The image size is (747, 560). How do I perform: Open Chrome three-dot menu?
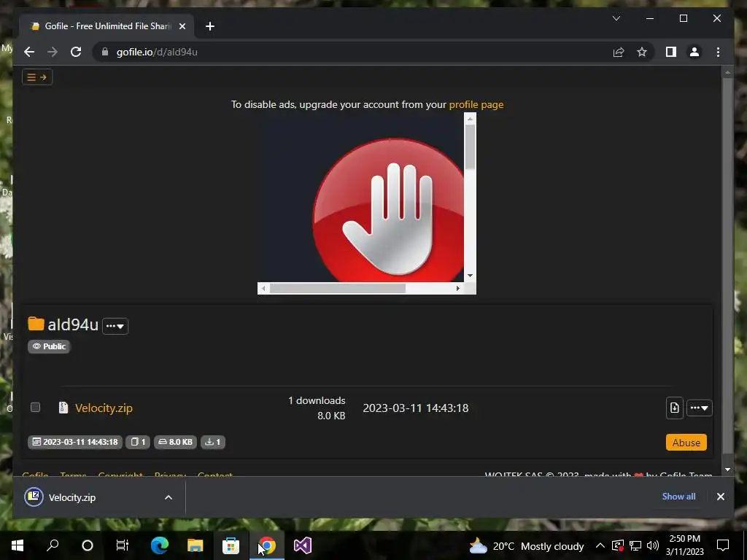pos(718,52)
